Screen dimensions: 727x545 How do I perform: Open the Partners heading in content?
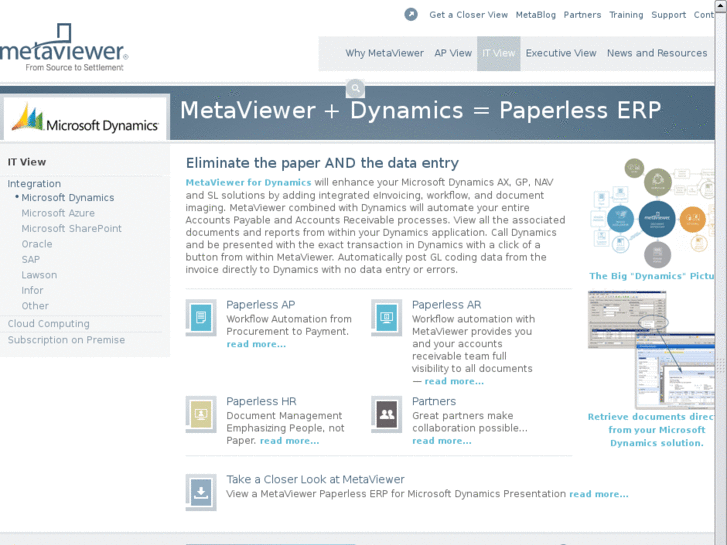tap(434, 401)
